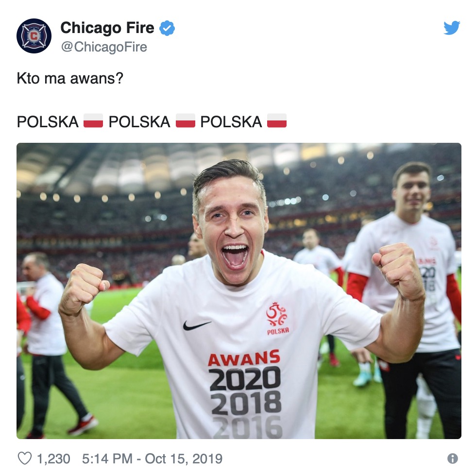Screen dimensions: 476x476
Task: Click the first POLSKA word in tweet
Action: click(x=48, y=122)
